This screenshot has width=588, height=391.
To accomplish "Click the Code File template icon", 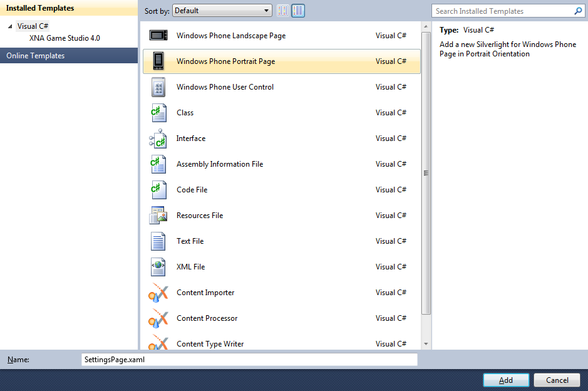I will pos(158,190).
